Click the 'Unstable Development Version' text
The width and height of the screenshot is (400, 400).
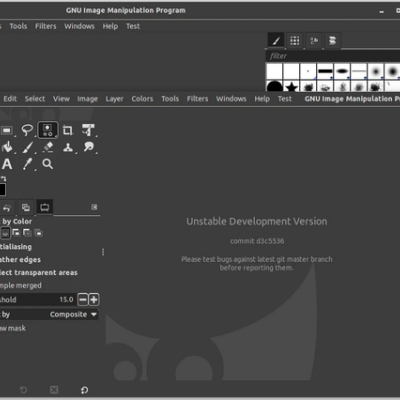pos(257,221)
